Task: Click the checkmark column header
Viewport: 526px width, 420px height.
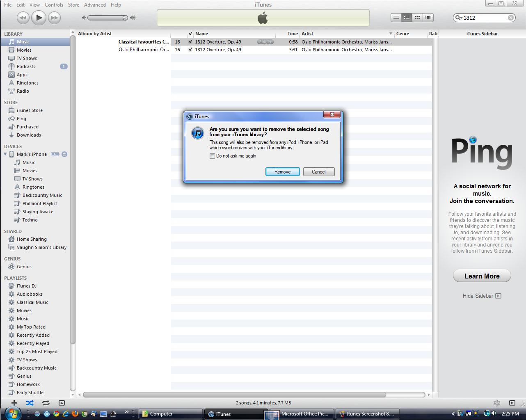Action: (190, 34)
